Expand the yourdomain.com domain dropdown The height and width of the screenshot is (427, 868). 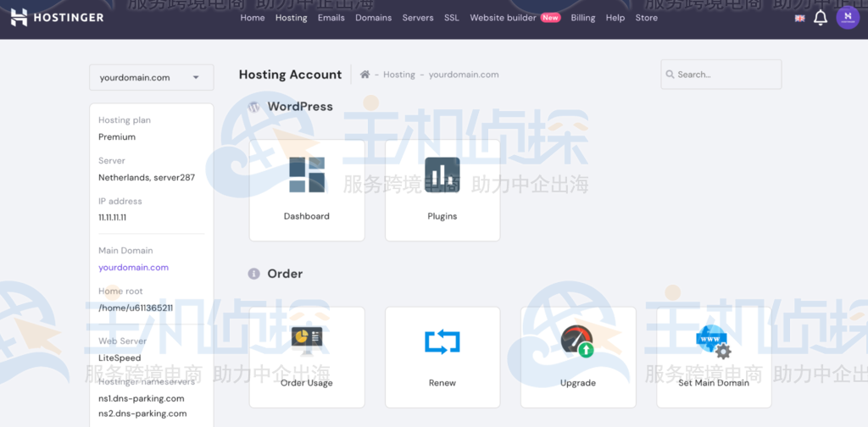(151, 77)
